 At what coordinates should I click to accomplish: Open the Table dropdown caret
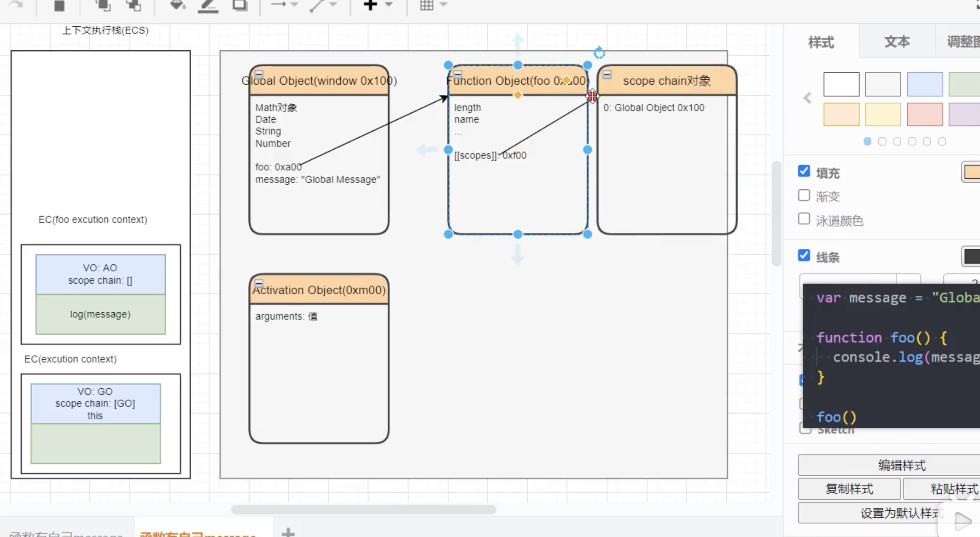pos(443,5)
